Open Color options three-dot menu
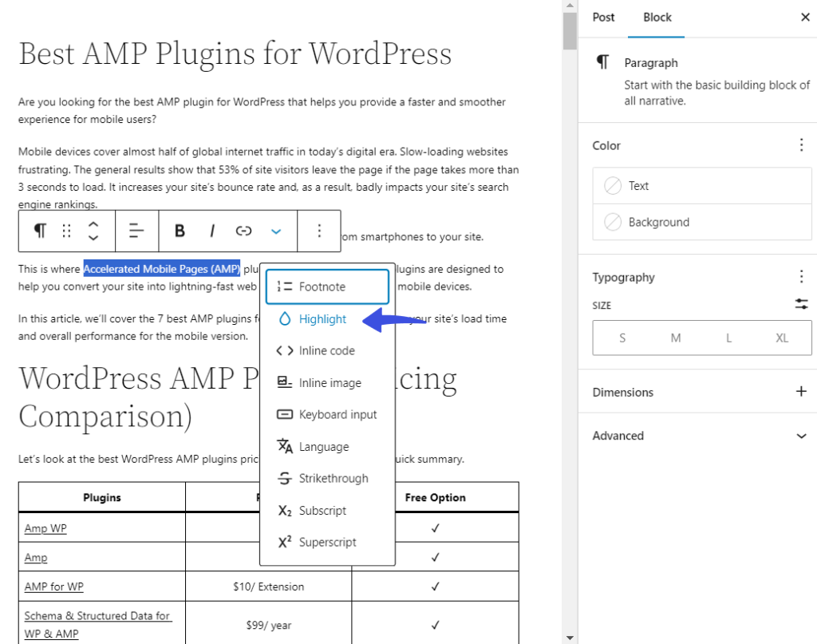This screenshot has width=817, height=644. (x=801, y=145)
